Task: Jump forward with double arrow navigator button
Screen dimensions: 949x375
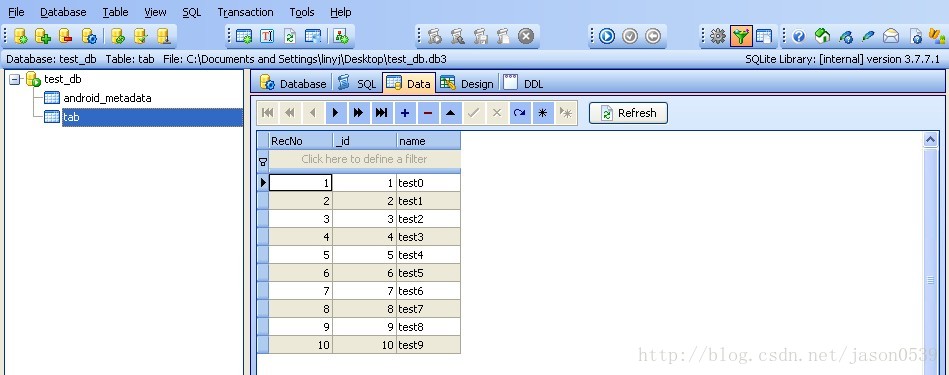Action: (x=358, y=113)
